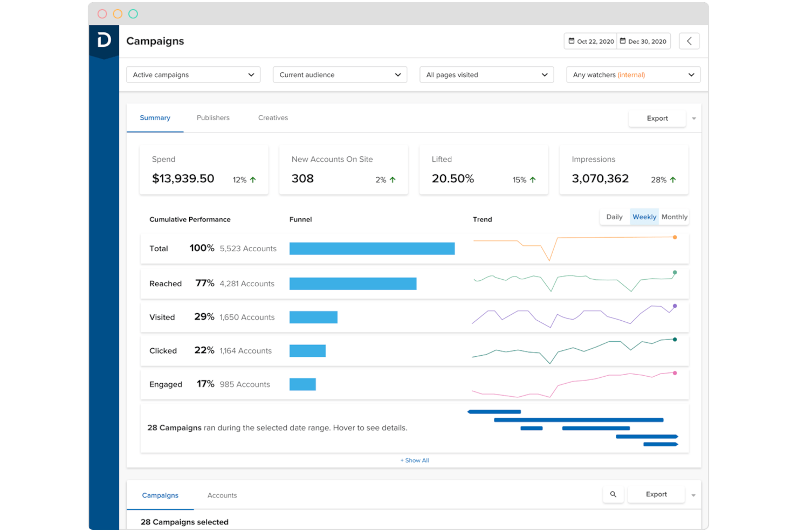Viewport: 798px width, 532px height.
Task: Open the Active campaigns dropdown
Action: pyautogui.click(x=193, y=75)
